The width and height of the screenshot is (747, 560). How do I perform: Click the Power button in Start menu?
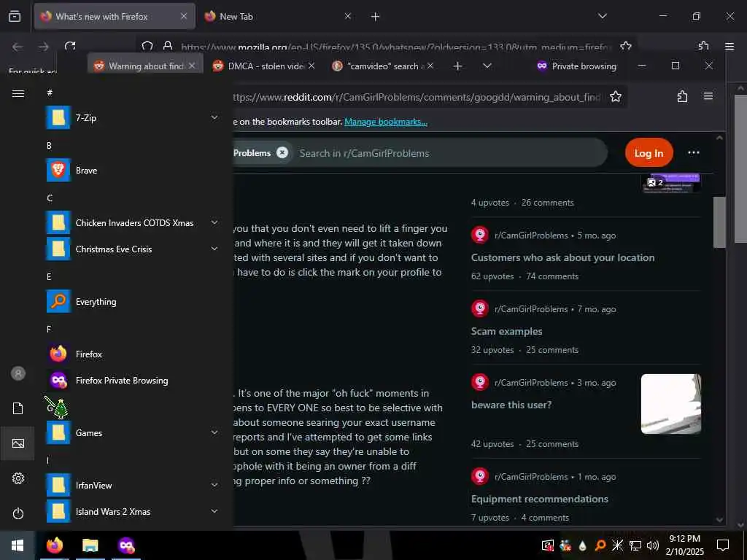click(x=18, y=513)
